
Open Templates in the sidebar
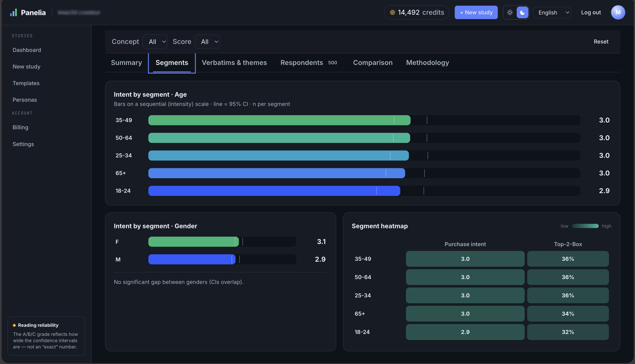[26, 83]
